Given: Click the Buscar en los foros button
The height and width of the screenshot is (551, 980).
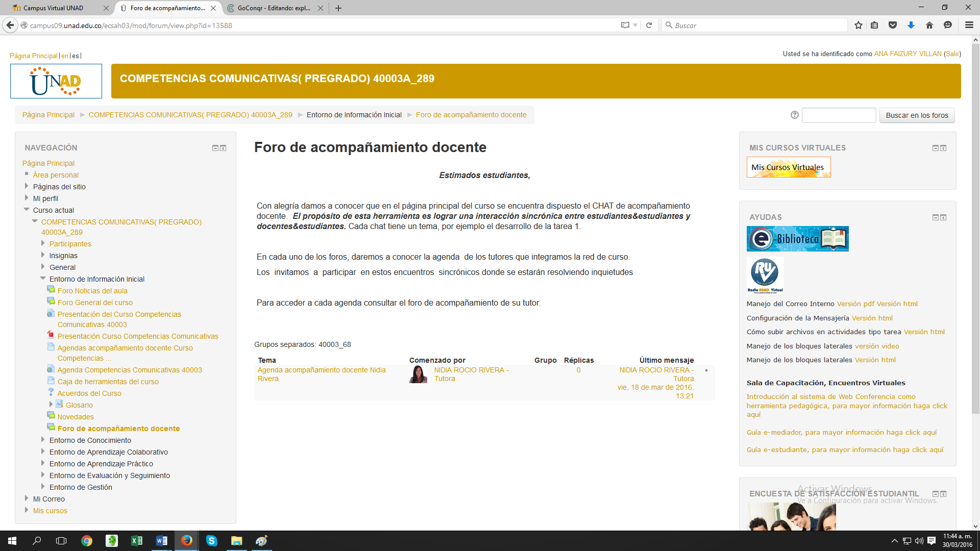Looking at the screenshot, I should coord(917,115).
